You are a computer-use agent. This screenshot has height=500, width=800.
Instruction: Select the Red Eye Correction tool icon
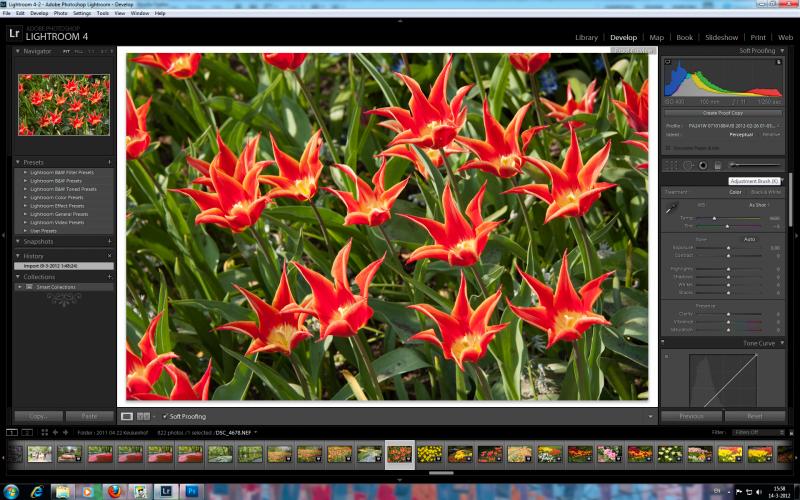[703, 165]
